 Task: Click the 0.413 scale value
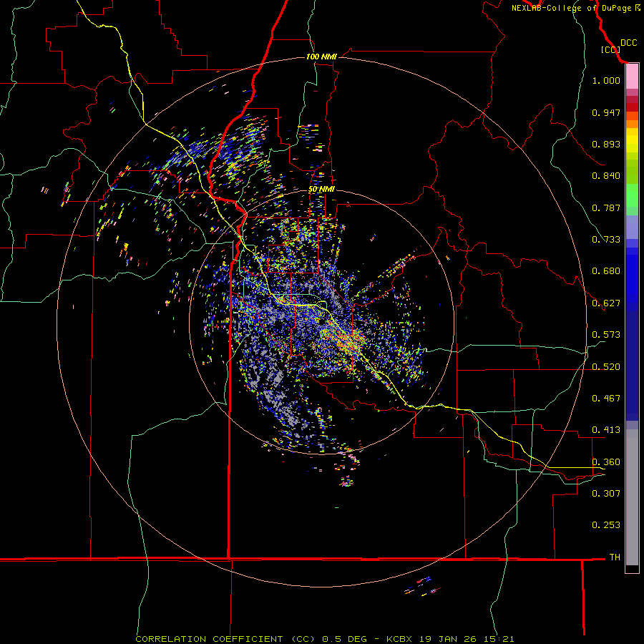(x=606, y=430)
